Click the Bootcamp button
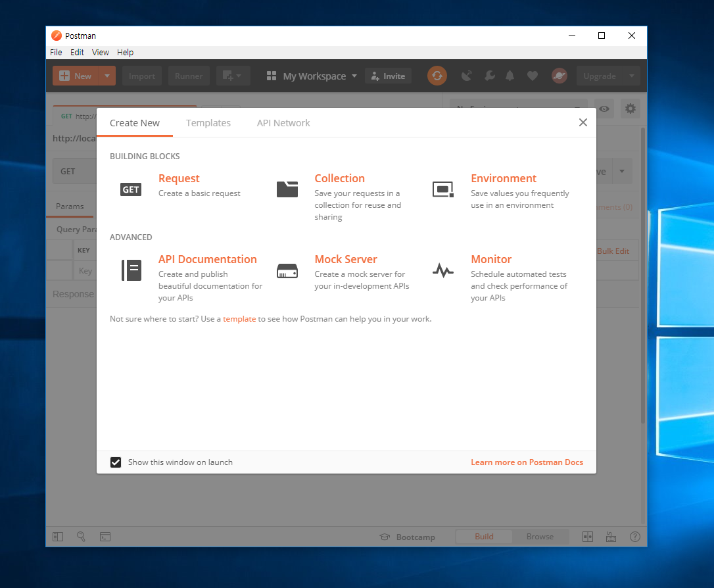Screen dimensions: 714x588 pyautogui.click(x=407, y=537)
